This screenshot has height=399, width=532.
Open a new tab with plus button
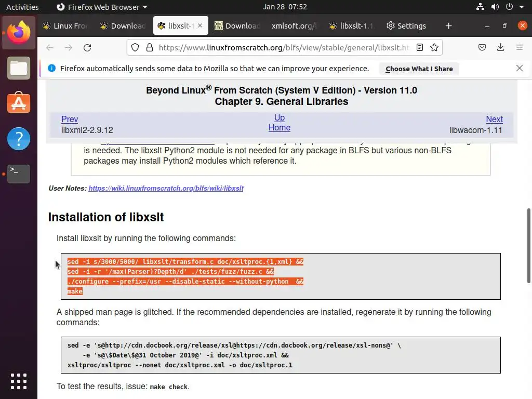pyautogui.click(x=448, y=26)
